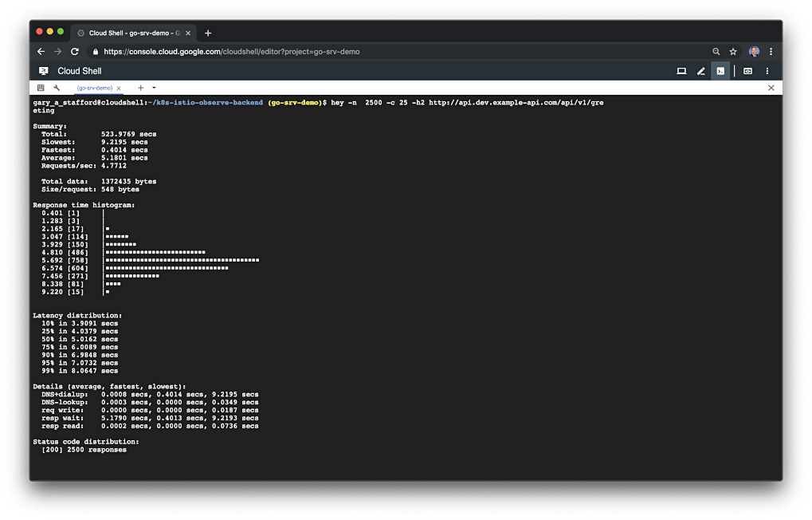The height and width of the screenshot is (520, 812).
Task: Open the keyboard shortcuts icon in terminal toolbar
Action: 41,88
